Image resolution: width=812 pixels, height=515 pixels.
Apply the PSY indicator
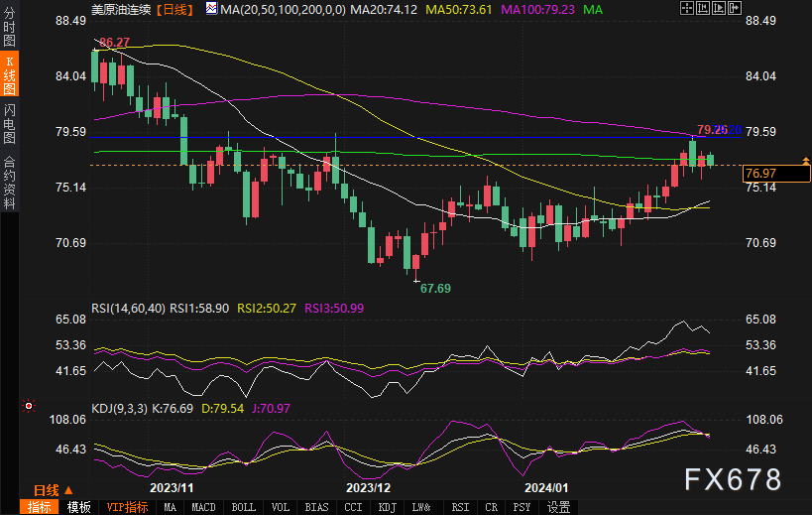point(522,507)
